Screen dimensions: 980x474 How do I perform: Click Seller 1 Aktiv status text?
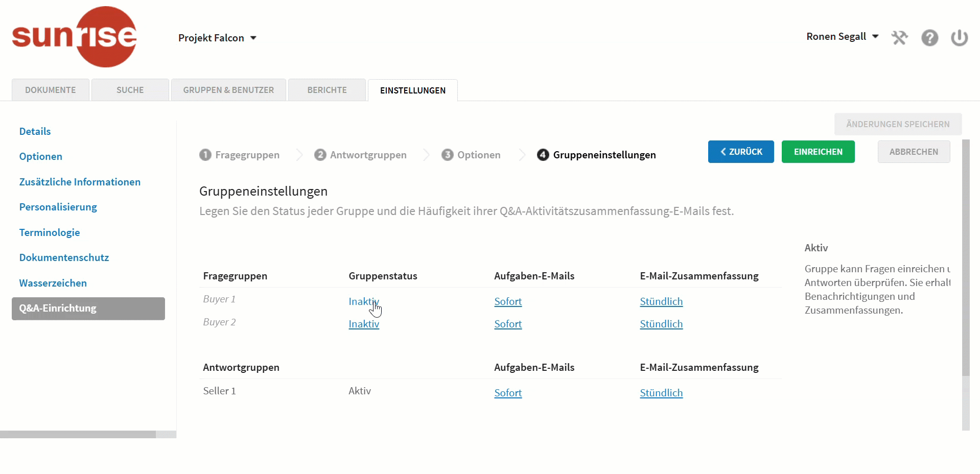pyautogui.click(x=360, y=391)
